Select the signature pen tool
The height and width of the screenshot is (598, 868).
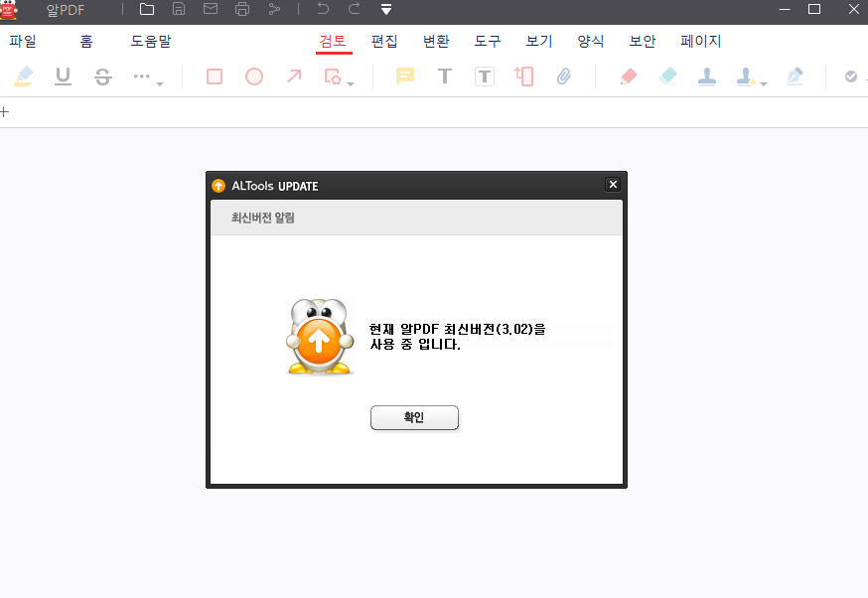tap(795, 76)
